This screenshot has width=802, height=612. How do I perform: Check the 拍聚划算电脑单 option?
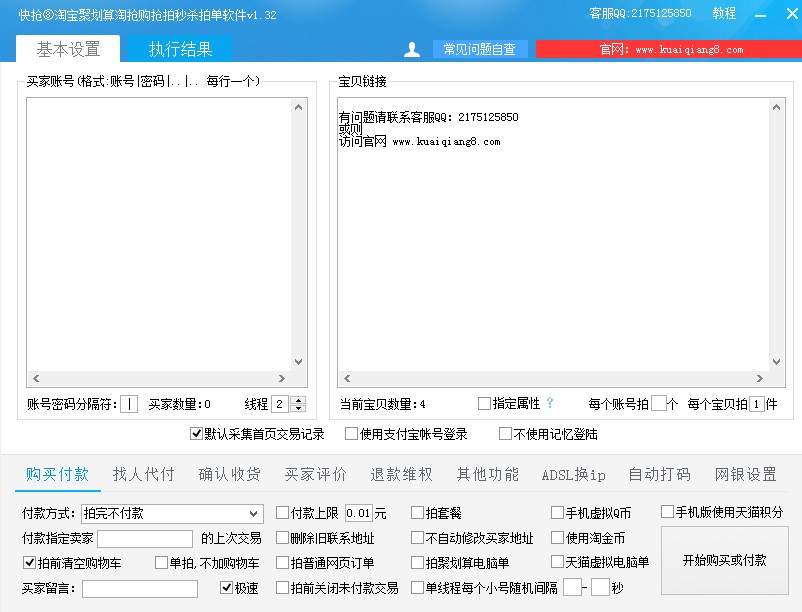tap(417, 563)
